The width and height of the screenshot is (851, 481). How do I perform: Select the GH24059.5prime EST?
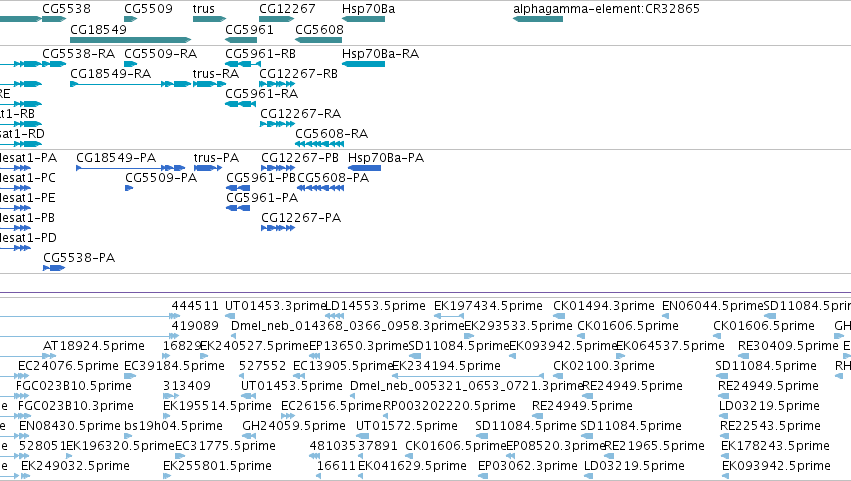[x=247, y=436]
